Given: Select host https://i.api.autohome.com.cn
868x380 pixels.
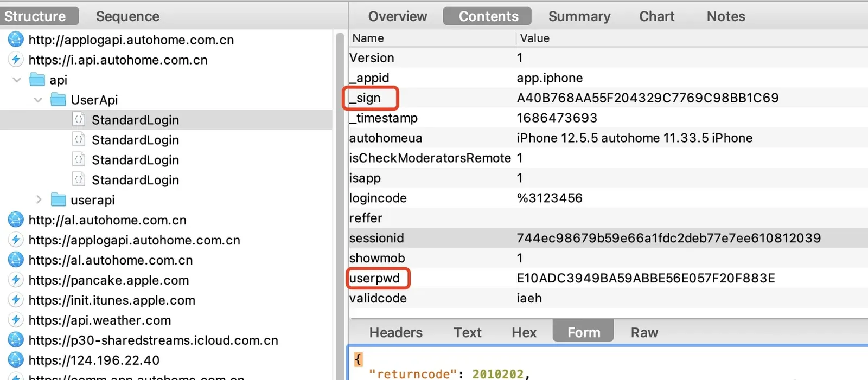Looking at the screenshot, I should (118, 60).
